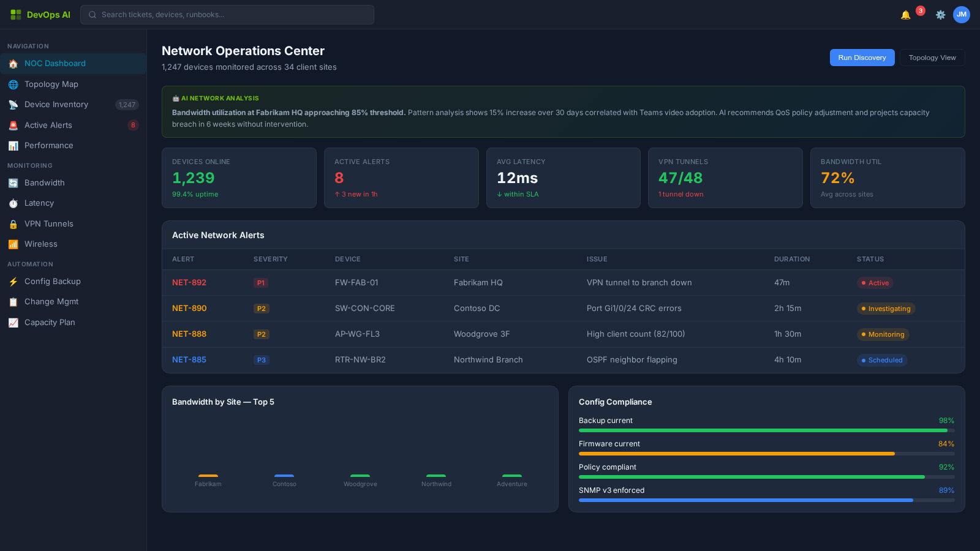
Task: Collapse the Active Network Alerts table
Action: pos(217,235)
